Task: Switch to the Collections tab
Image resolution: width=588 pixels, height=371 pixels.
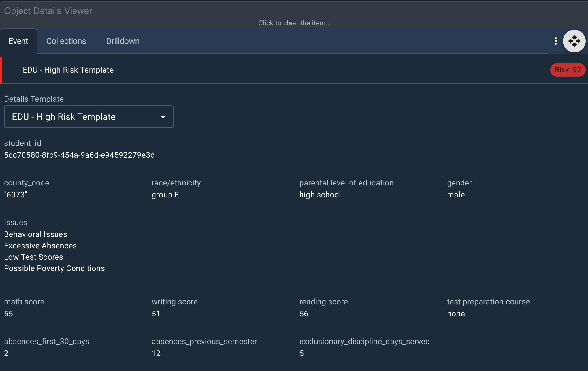Action: click(66, 41)
